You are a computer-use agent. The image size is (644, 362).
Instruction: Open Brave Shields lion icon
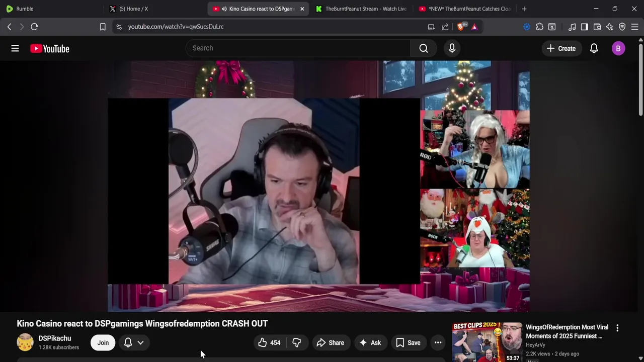point(461,27)
